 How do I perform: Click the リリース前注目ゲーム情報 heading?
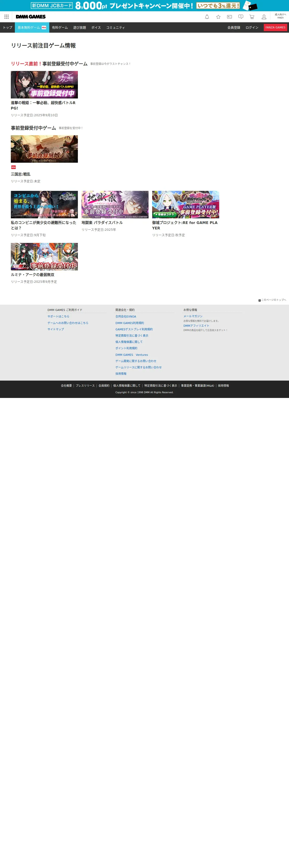(43, 46)
